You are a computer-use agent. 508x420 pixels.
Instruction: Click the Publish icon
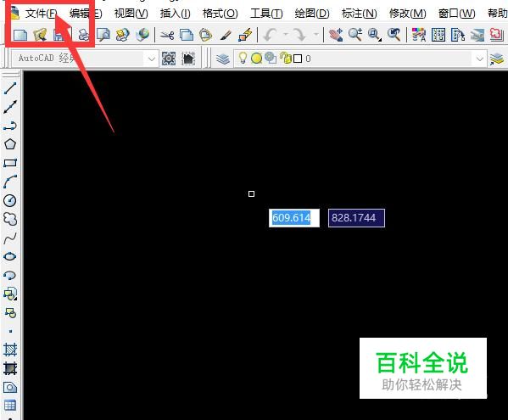[x=123, y=34]
